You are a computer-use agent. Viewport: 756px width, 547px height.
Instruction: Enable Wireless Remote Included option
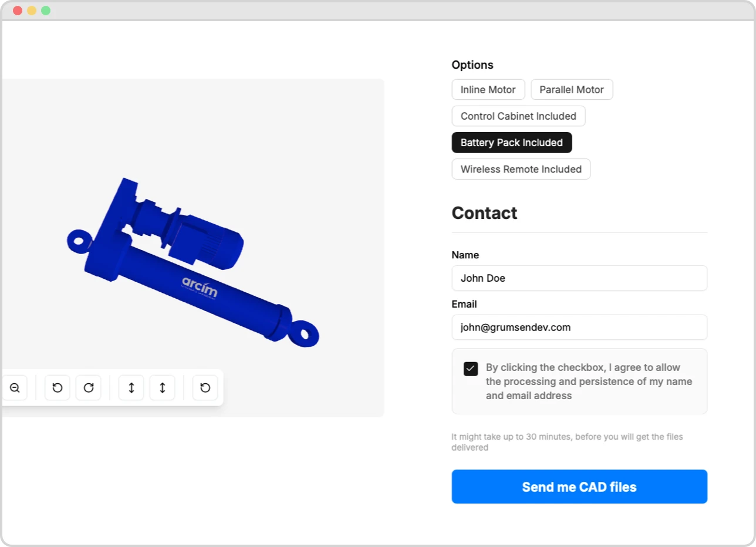click(521, 169)
